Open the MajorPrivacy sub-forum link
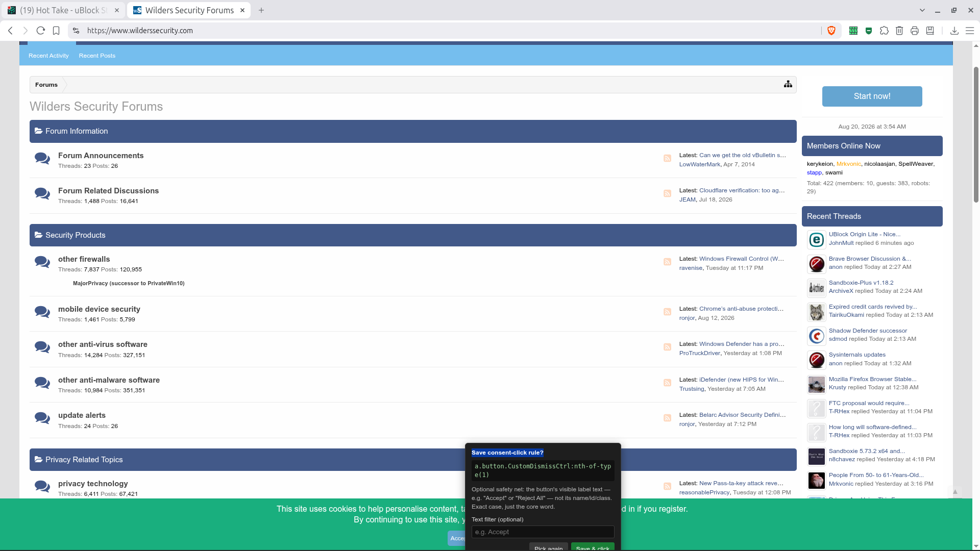Image resolution: width=980 pixels, height=551 pixels. pos(129,283)
